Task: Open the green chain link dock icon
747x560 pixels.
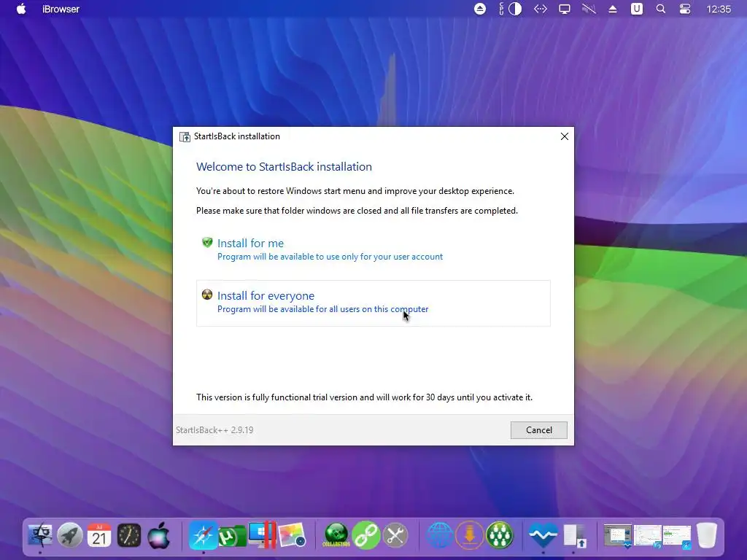Action: (x=366, y=535)
